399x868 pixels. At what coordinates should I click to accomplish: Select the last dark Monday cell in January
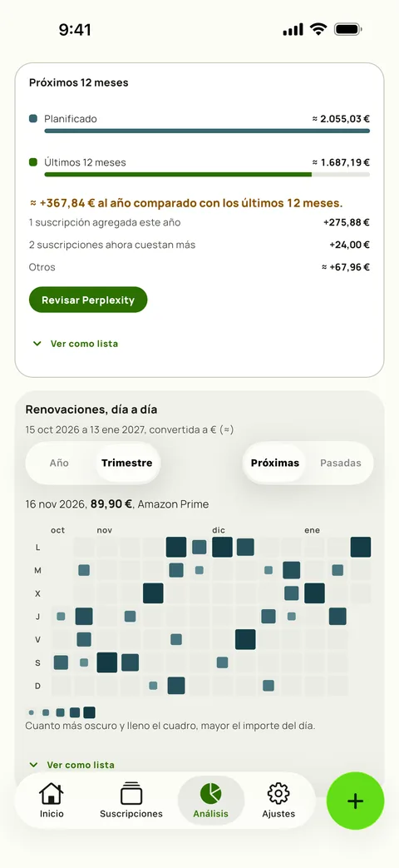tap(361, 547)
